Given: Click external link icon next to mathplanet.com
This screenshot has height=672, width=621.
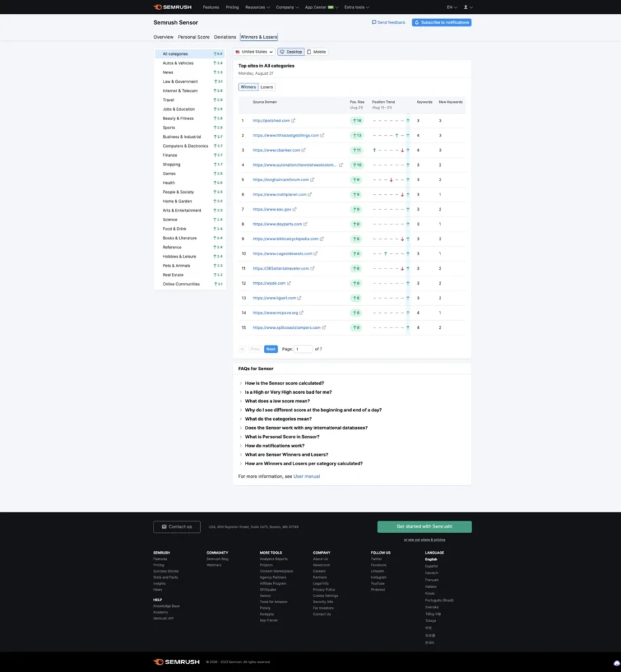Looking at the screenshot, I should point(310,194).
